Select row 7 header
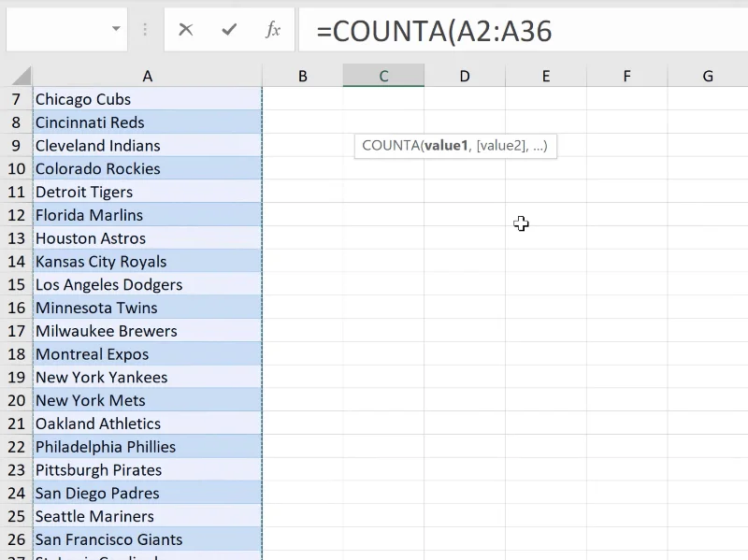The height and width of the screenshot is (560, 748). tap(16, 99)
